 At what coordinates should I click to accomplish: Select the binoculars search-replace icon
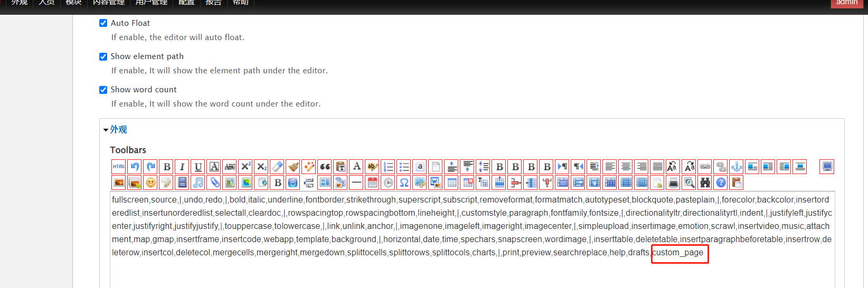(705, 183)
